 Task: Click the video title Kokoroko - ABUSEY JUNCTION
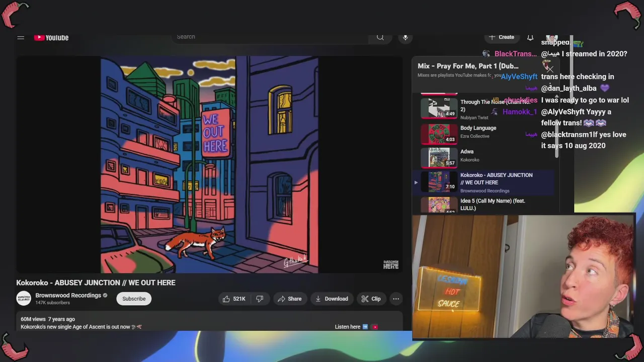click(96, 283)
